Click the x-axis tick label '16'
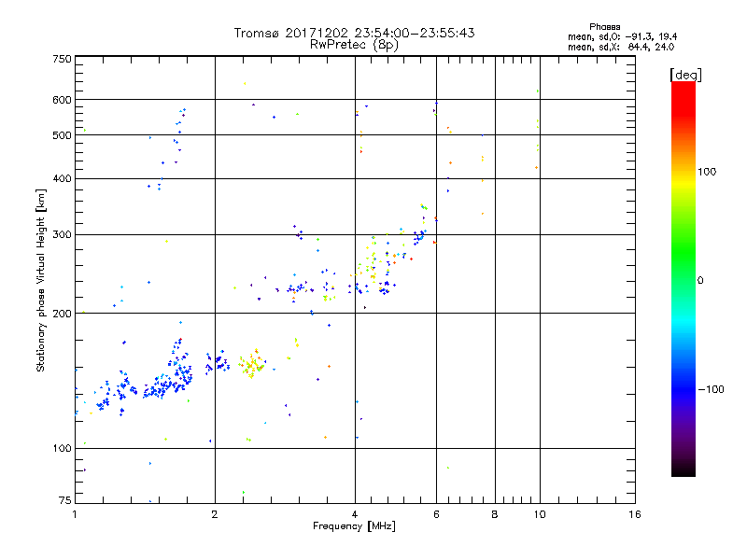 click(x=635, y=514)
